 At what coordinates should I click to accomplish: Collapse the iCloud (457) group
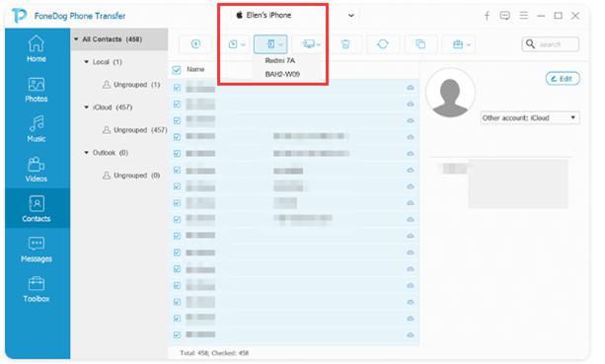click(87, 108)
